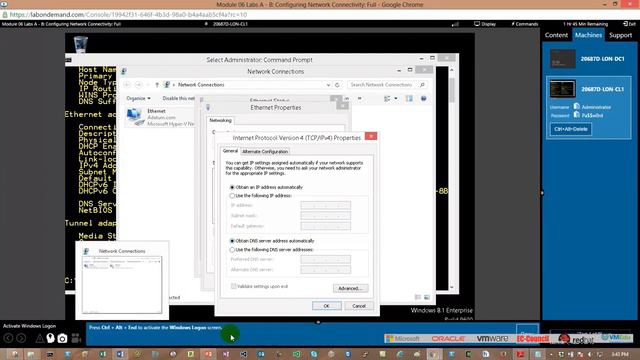
Task: Select the 20687D-LON-DC1 machine thumbnail
Action: [x=562, y=58]
